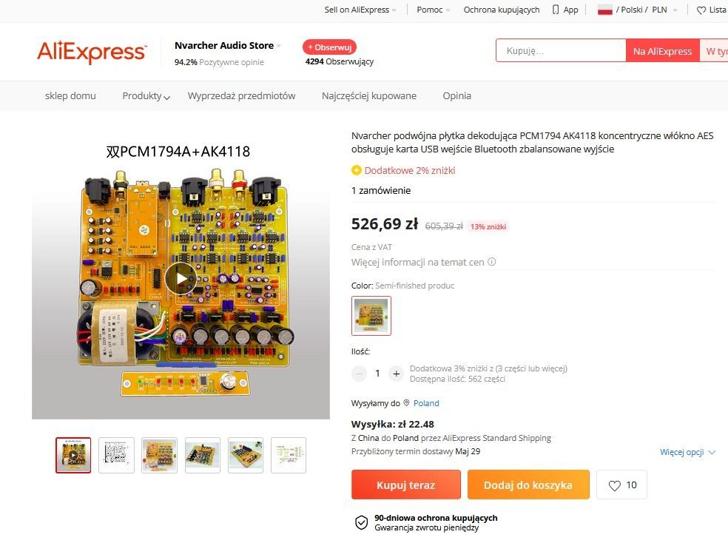Expand the Produkty dropdown menu
The height and width of the screenshot is (560, 728).
(x=146, y=95)
